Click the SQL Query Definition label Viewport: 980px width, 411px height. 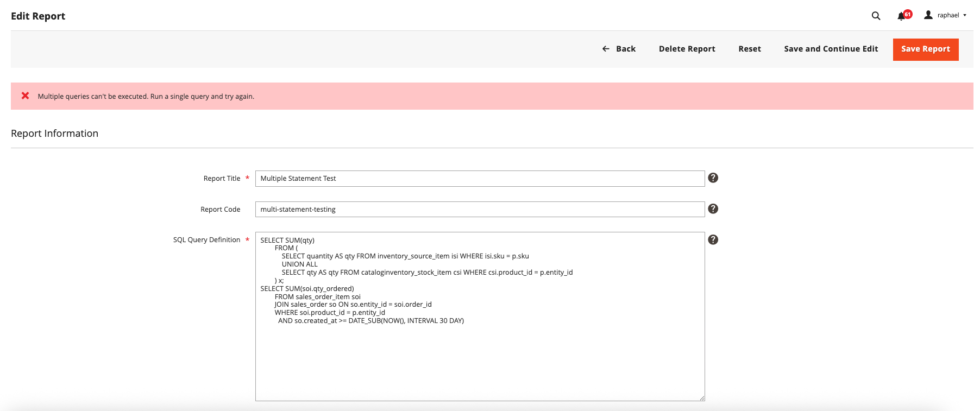click(x=206, y=240)
